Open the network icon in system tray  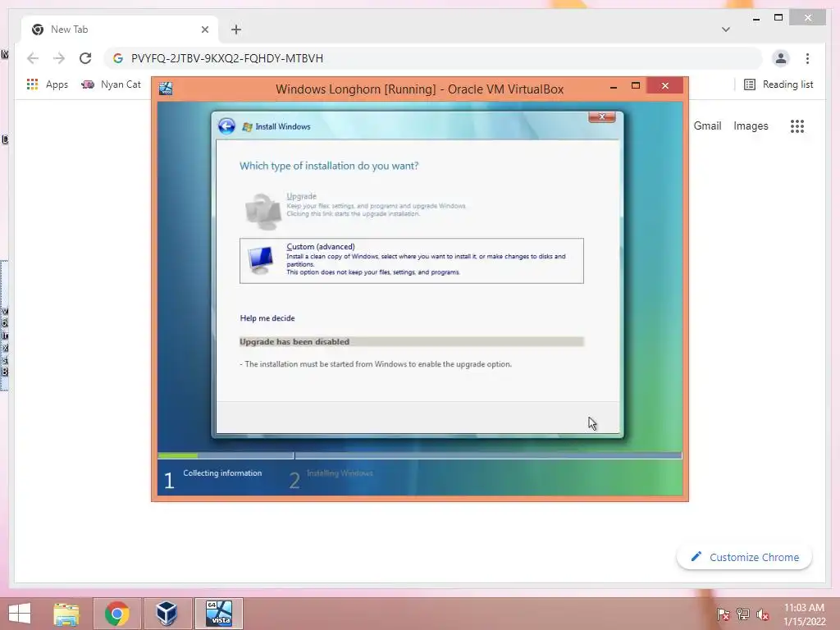[743, 614]
